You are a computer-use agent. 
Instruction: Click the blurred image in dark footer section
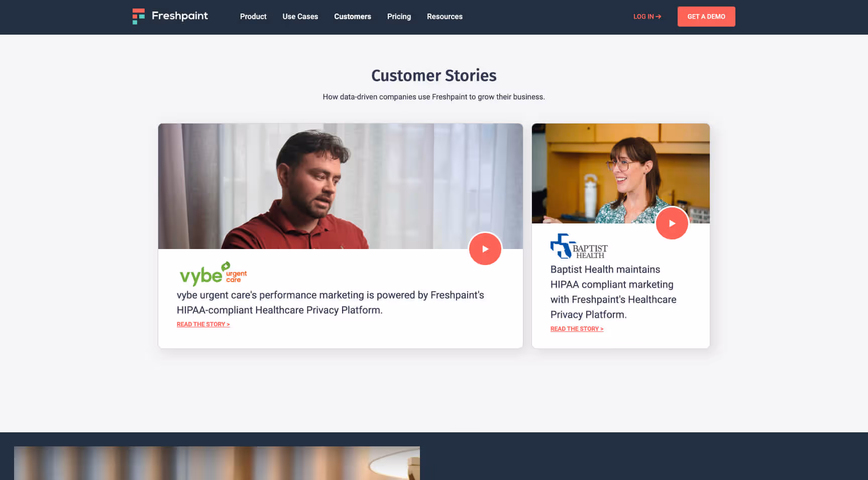point(217,463)
